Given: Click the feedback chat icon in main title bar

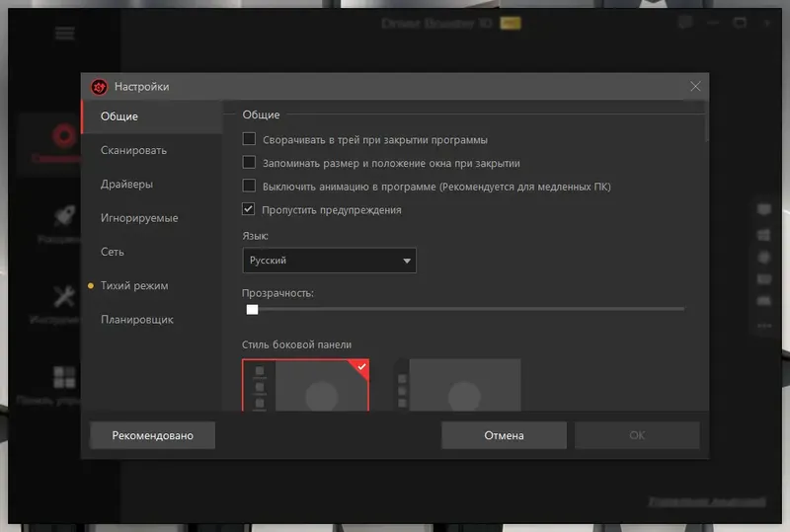Looking at the screenshot, I should click(x=685, y=22).
